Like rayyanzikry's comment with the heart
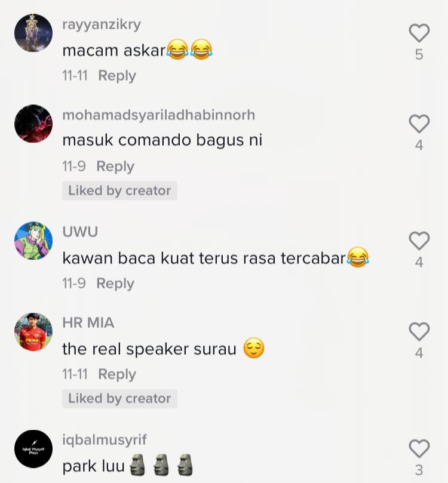This screenshot has height=483, width=448. coord(419,33)
